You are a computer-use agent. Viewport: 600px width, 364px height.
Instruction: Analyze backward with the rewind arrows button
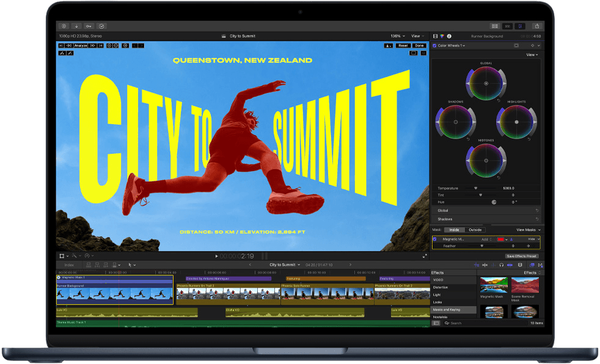[x=69, y=45]
